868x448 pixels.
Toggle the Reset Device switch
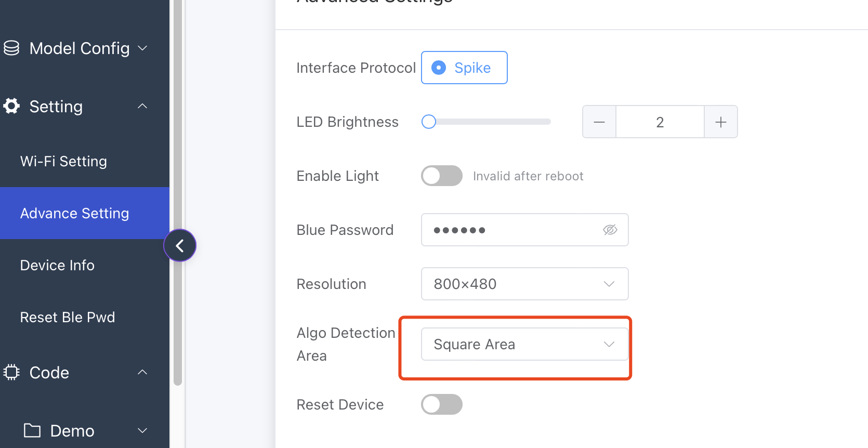(x=441, y=404)
